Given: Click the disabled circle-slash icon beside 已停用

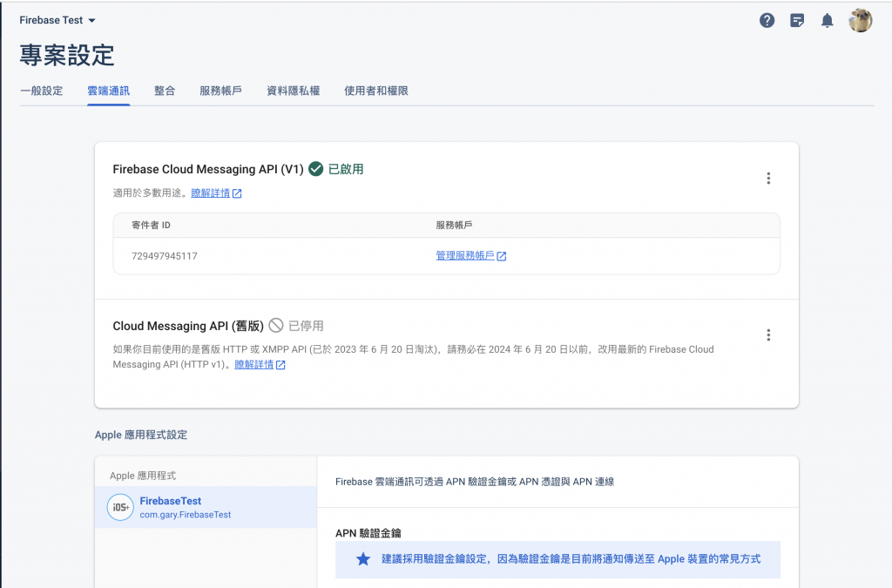Looking at the screenshot, I should 276,325.
